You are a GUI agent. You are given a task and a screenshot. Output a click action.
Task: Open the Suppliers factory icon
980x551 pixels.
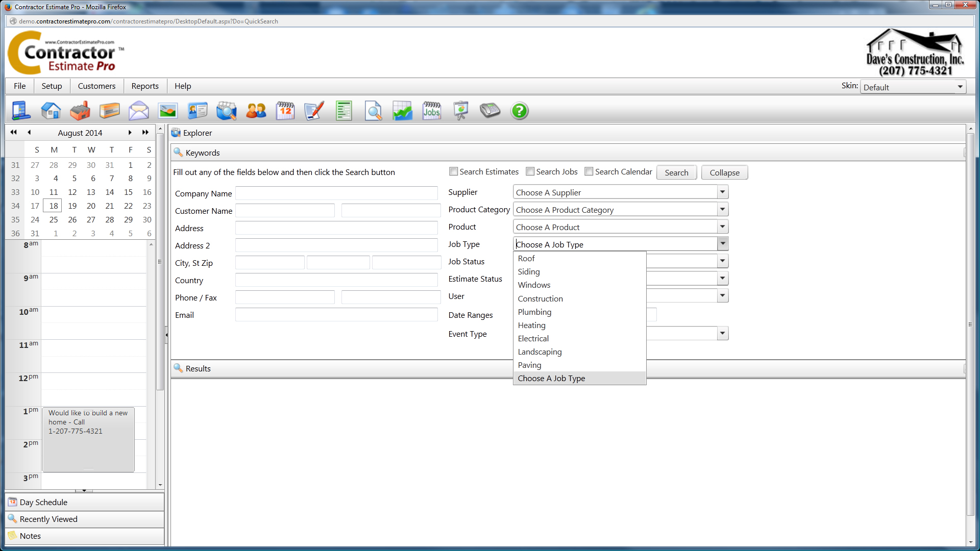pyautogui.click(x=80, y=110)
